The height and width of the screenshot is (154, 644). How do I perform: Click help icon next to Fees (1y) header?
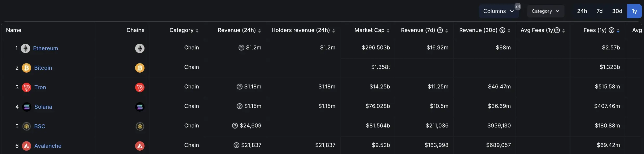pyautogui.click(x=612, y=30)
